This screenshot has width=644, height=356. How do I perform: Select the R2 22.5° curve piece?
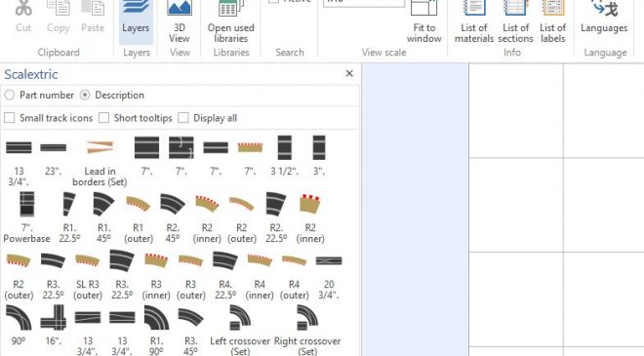pos(276,218)
